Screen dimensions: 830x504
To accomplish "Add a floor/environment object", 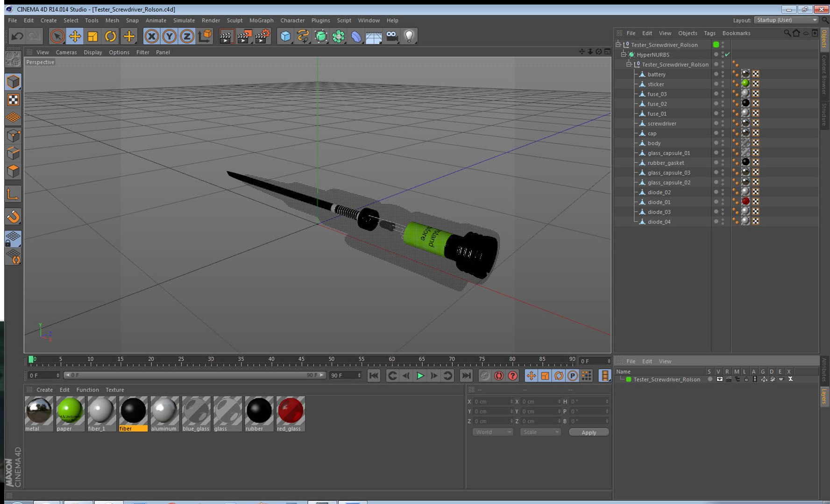I will point(374,36).
